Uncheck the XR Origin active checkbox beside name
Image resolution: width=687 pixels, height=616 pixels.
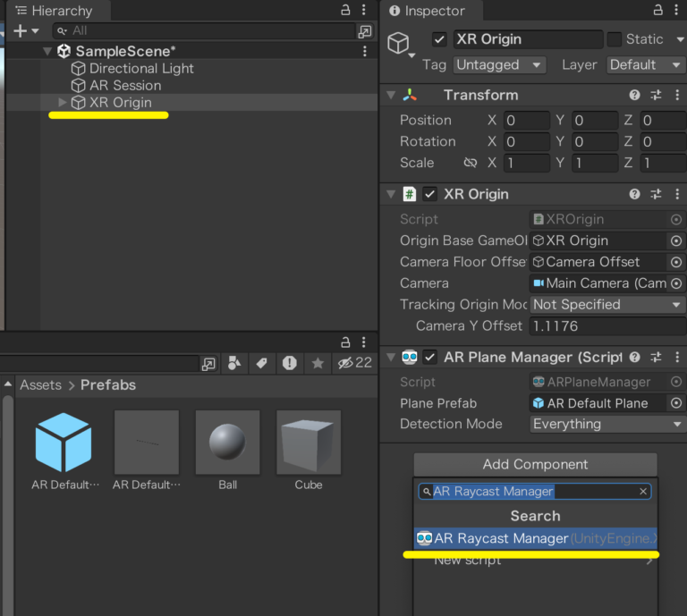[x=439, y=39]
